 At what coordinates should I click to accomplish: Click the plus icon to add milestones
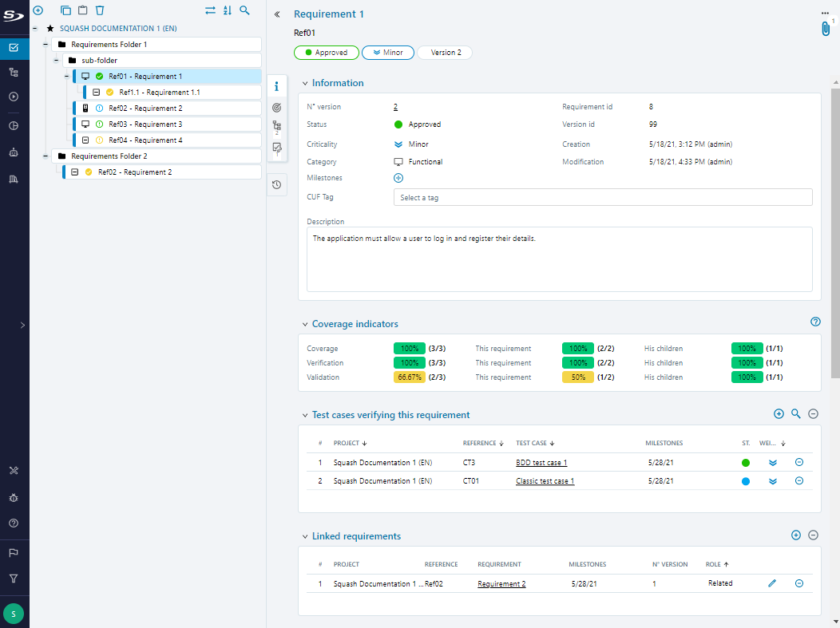[x=398, y=178]
